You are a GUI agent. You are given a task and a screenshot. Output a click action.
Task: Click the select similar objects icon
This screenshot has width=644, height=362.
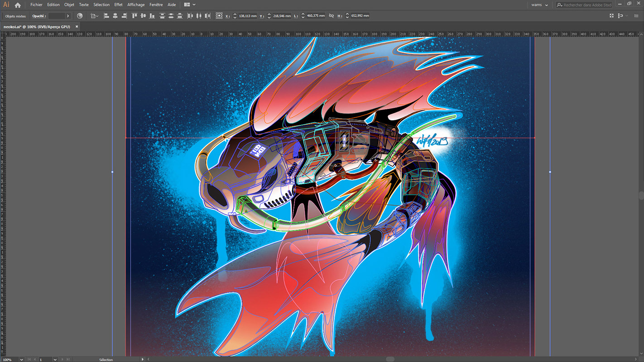620,16
